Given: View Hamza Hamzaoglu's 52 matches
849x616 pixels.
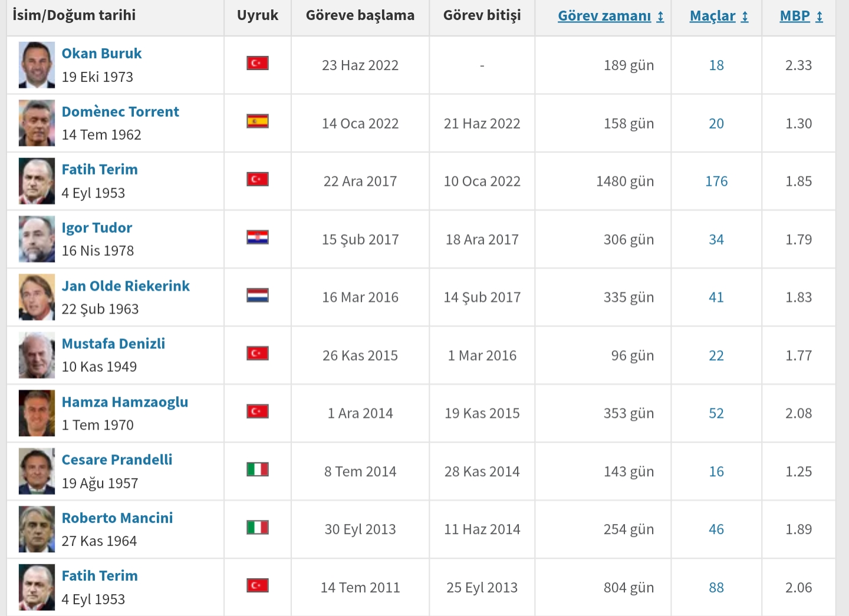Looking at the screenshot, I should pyautogui.click(x=716, y=414).
